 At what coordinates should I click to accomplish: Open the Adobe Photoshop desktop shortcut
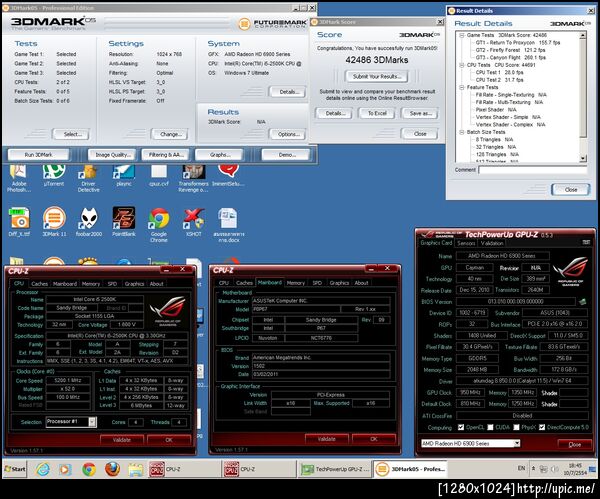tap(19, 178)
